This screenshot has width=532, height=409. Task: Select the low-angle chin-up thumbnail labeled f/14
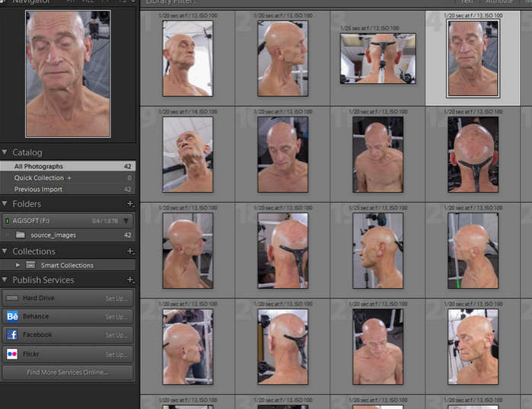point(188,155)
